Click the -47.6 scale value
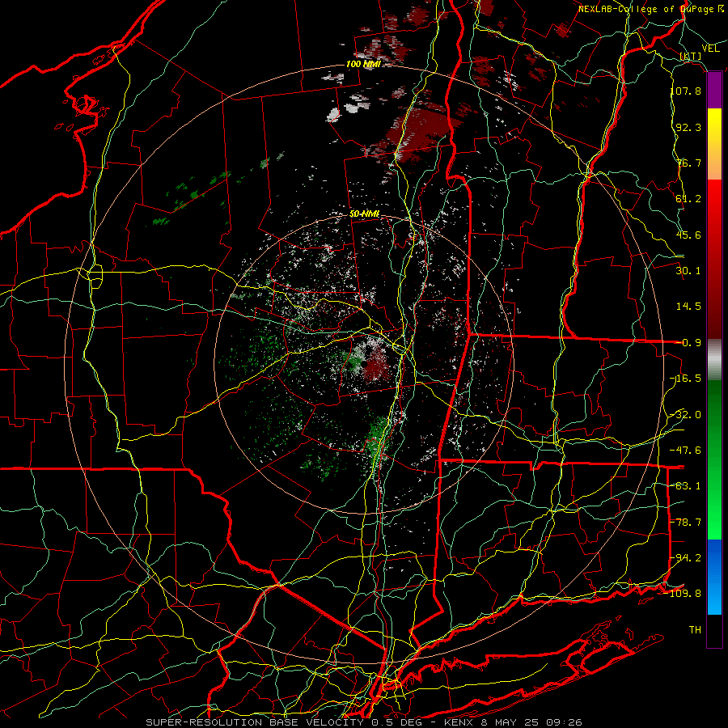728x728 pixels. [x=686, y=451]
